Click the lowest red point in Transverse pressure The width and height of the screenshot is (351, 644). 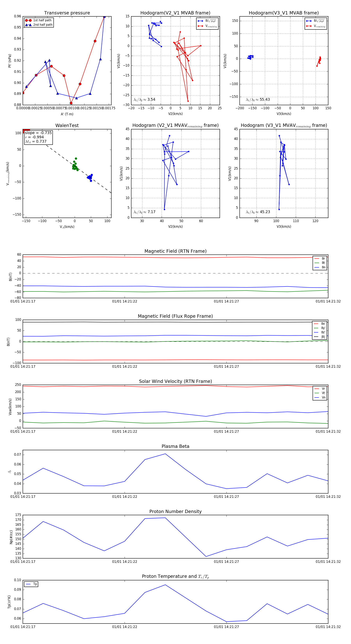(x=71, y=103)
